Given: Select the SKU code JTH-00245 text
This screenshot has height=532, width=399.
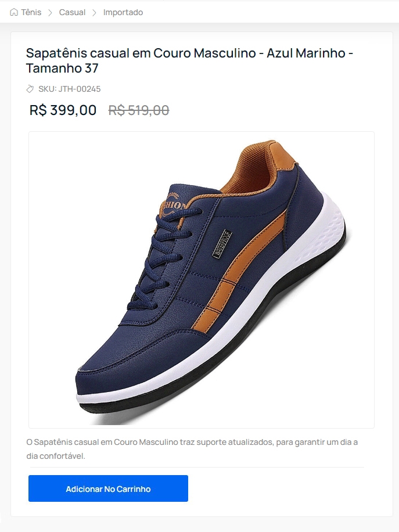Looking at the screenshot, I should (x=80, y=89).
